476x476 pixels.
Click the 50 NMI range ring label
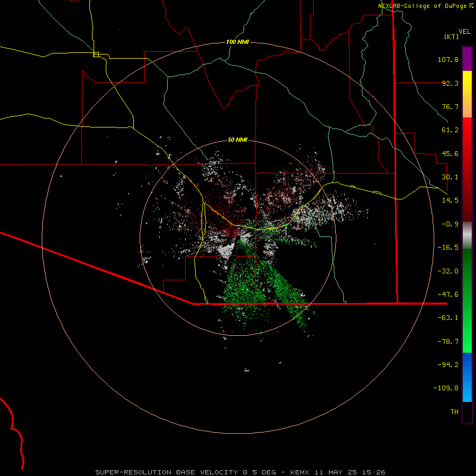point(237,140)
